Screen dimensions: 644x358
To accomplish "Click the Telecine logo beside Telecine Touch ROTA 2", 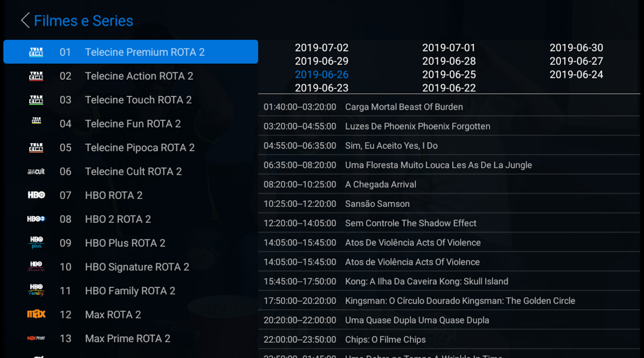I will point(36,100).
